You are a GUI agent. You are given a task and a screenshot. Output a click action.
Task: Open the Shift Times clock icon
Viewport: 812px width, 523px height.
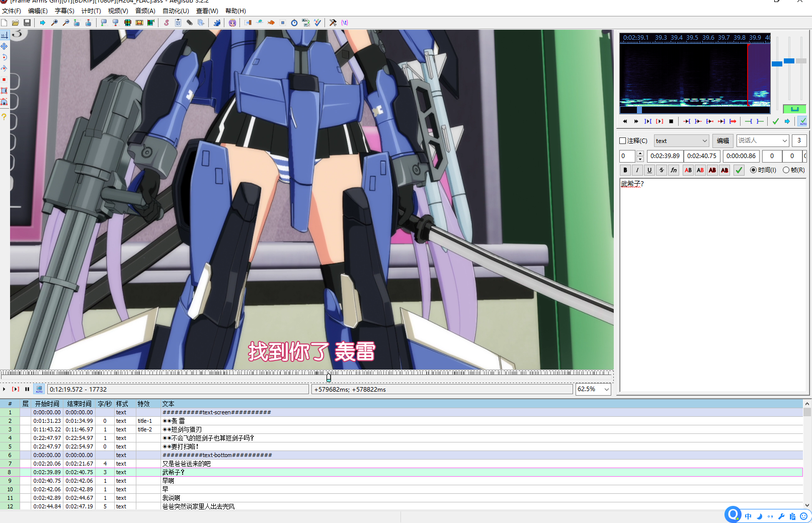[x=294, y=23]
